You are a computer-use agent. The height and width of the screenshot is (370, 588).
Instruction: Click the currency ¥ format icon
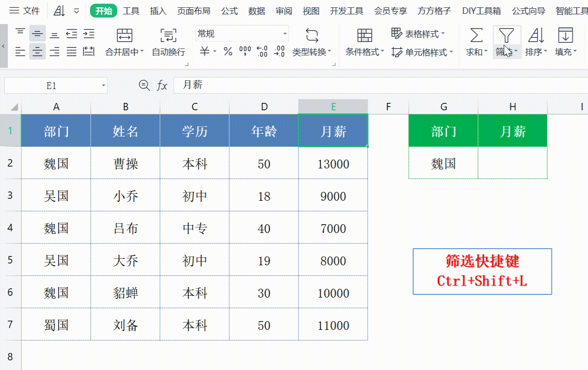(204, 52)
